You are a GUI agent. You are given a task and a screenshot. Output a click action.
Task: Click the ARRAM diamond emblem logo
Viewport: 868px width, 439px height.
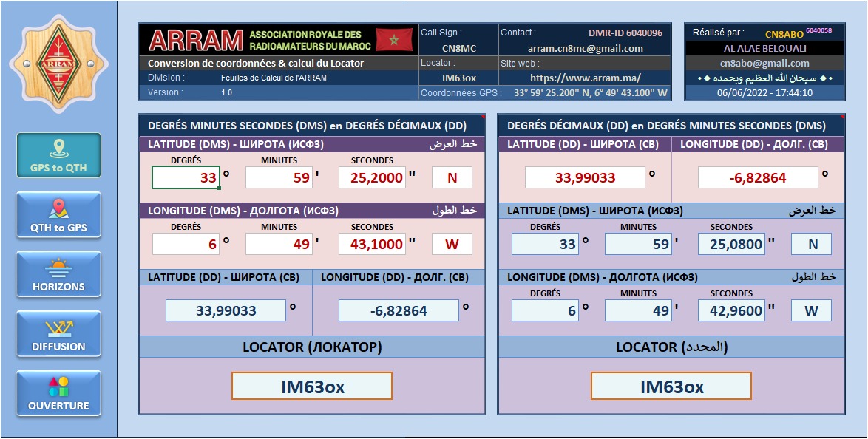(x=58, y=64)
